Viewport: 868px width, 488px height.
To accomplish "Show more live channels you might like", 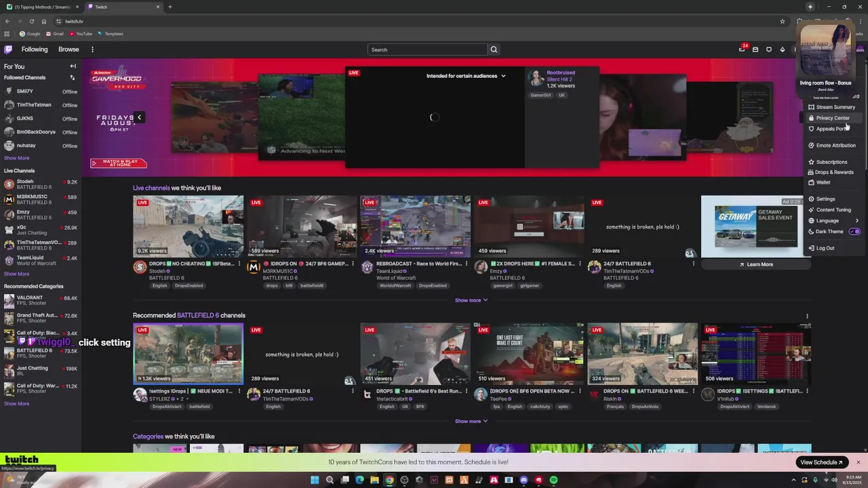I will [471, 300].
